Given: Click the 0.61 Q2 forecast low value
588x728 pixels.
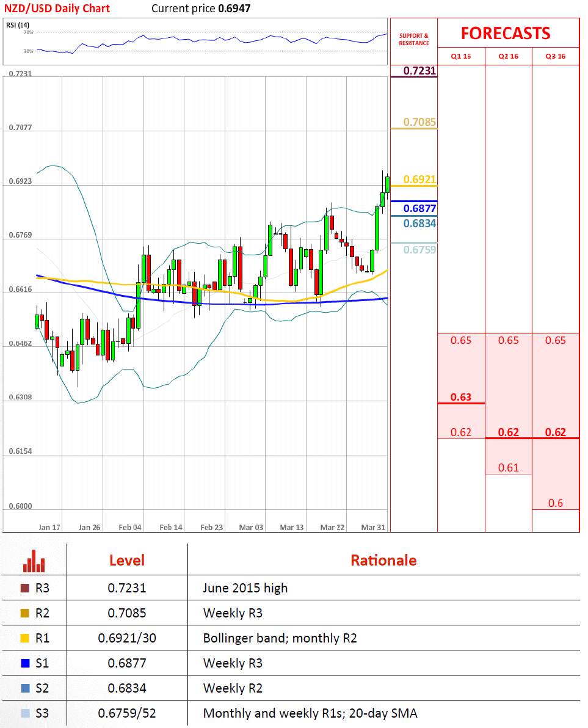Looking at the screenshot, I should pos(509,468).
